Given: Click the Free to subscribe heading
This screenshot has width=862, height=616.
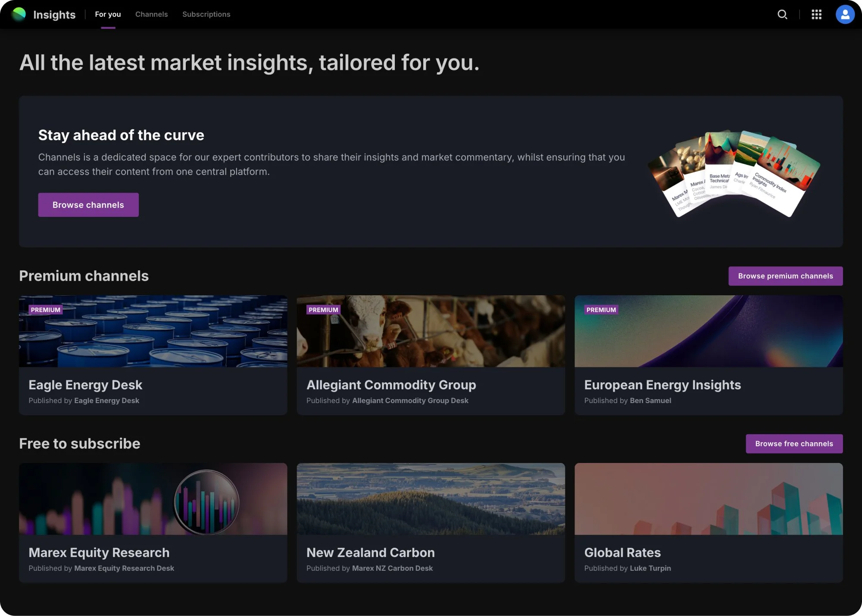Looking at the screenshot, I should [80, 444].
